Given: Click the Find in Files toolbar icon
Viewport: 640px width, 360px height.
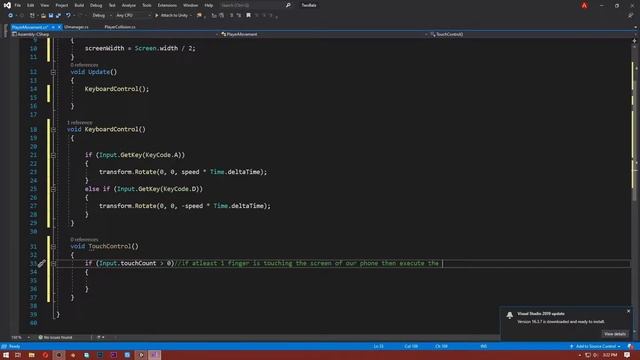Looking at the screenshot, I should [199, 16].
